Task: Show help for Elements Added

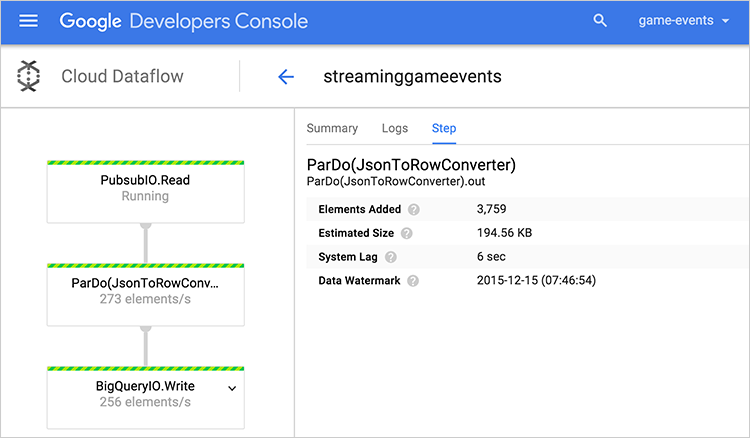Action: coord(414,209)
